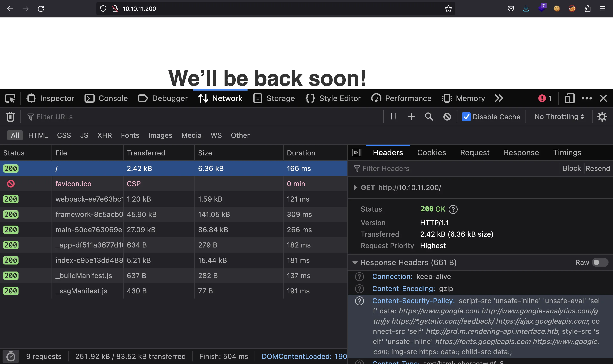Uncheck the Disable Cache checkbox

pos(466,117)
